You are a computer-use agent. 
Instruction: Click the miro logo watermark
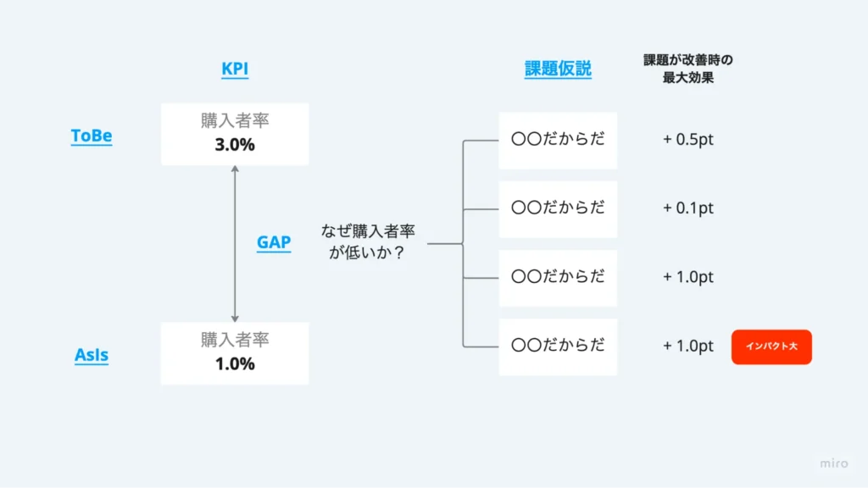tap(834, 463)
